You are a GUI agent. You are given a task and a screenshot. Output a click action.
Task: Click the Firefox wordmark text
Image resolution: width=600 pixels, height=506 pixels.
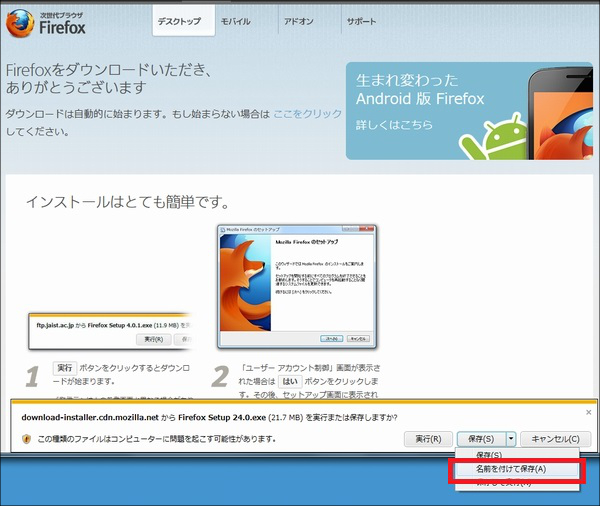click(62, 28)
